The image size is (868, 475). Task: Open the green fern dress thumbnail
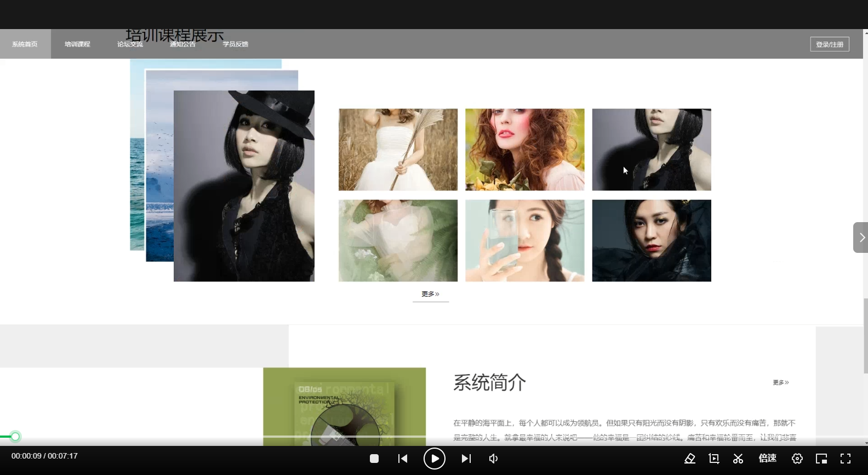point(398,241)
